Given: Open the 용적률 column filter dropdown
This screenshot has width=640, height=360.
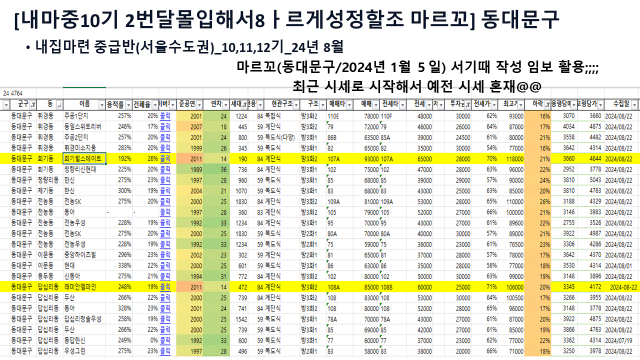Looking at the screenshot, I should 129,105.
